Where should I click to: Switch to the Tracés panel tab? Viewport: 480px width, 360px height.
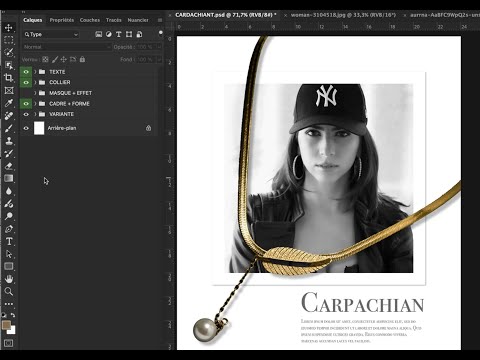coord(114,20)
